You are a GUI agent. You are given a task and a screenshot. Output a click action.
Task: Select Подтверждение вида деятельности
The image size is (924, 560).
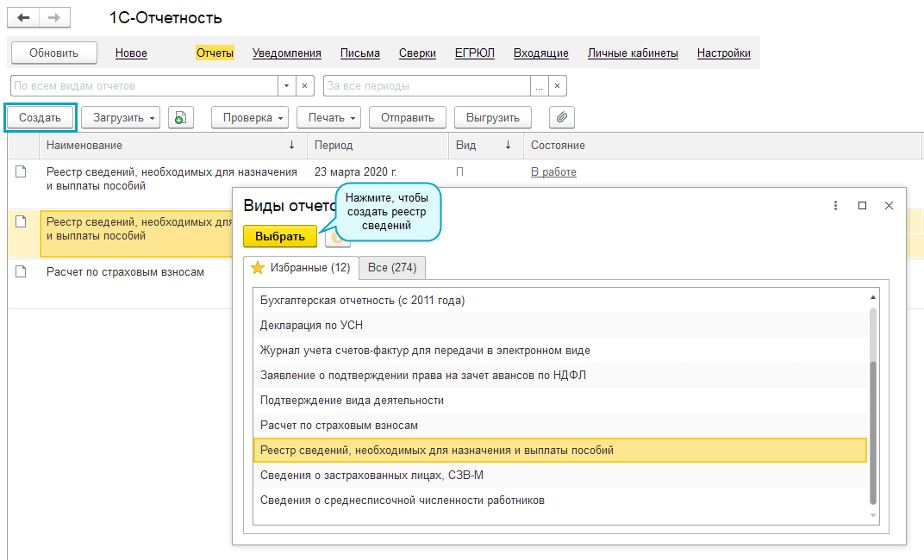click(559, 401)
